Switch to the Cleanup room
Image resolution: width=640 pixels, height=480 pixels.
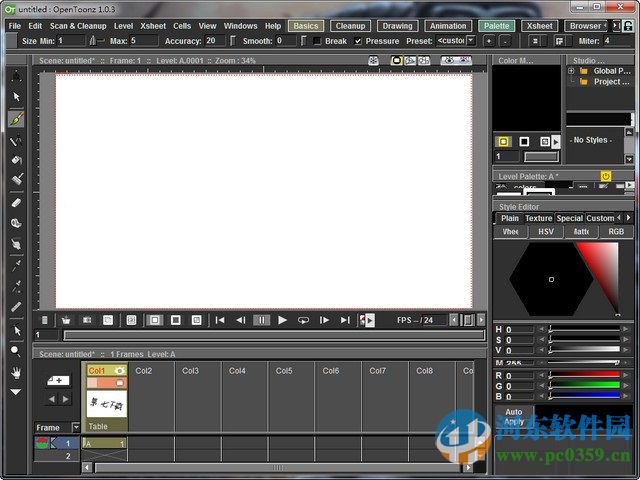pyautogui.click(x=350, y=26)
